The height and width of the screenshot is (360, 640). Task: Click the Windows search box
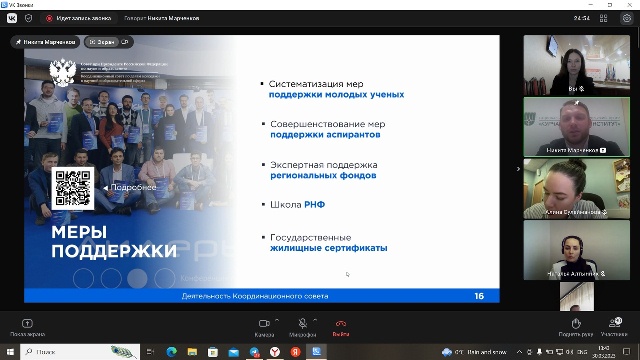80,351
